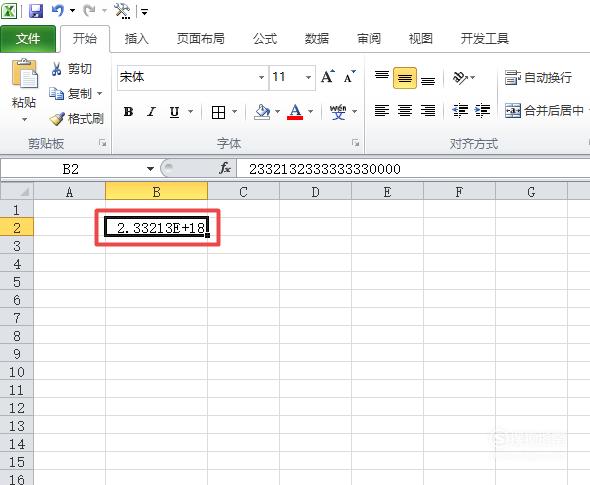Increase cell indent
Image resolution: width=590 pixels, height=485 pixels.
pos(482,111)
